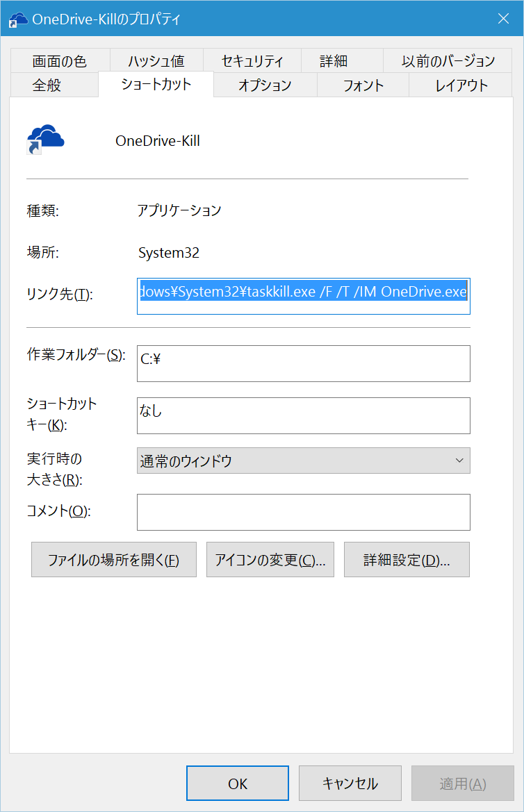Click the キャンセル button
The image size is (524, 812).
[x=350, y=783]
